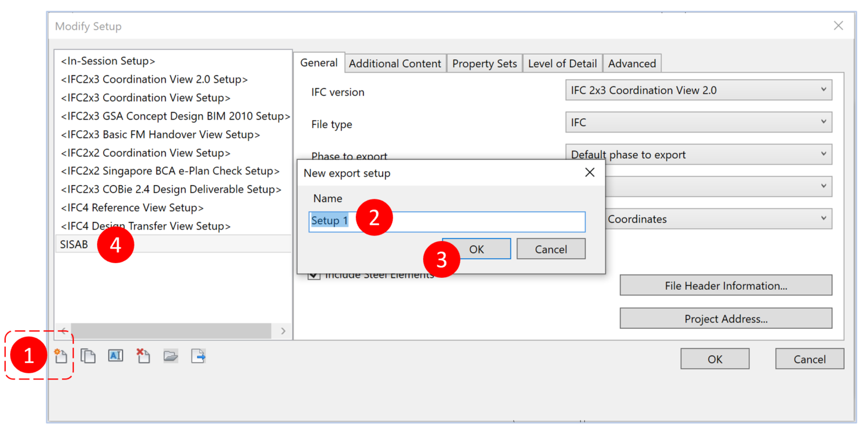The width and height of the screenshot is (868, 436).
Task: Open the Property Sets tab
Action: click(x=485, y=64)
